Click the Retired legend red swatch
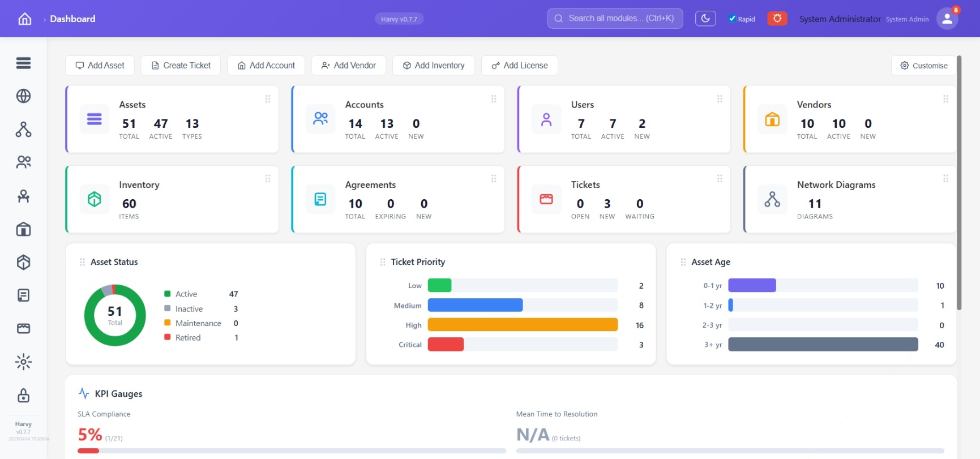980x459 pixels. pos(168,337)
